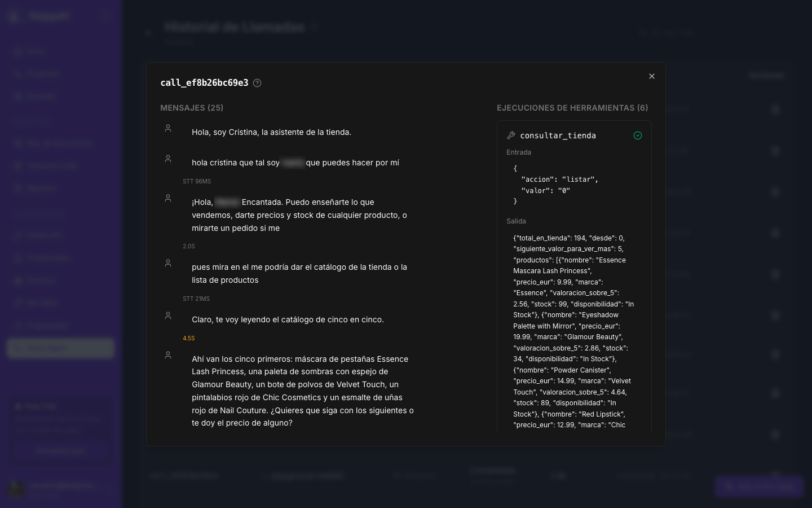Click the "2.0S" latency label

189,247
